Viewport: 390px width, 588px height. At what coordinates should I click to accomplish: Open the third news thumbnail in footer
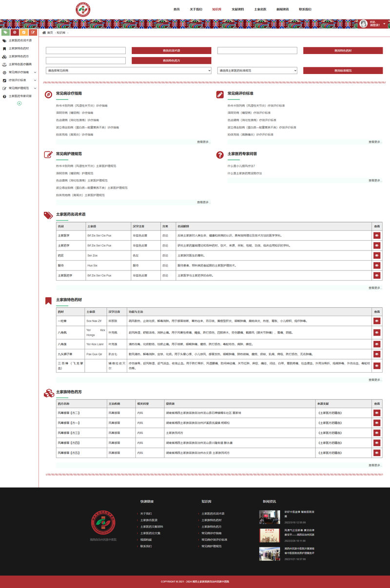(x=270, y=554)
